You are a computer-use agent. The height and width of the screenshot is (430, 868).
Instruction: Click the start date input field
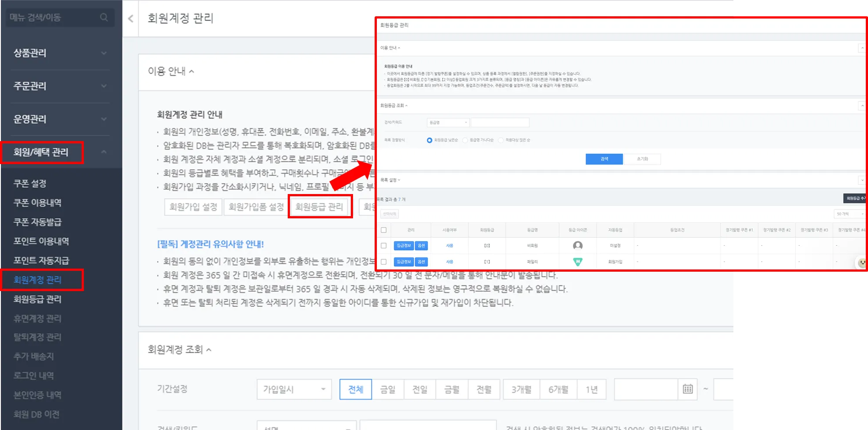(646, 389)
